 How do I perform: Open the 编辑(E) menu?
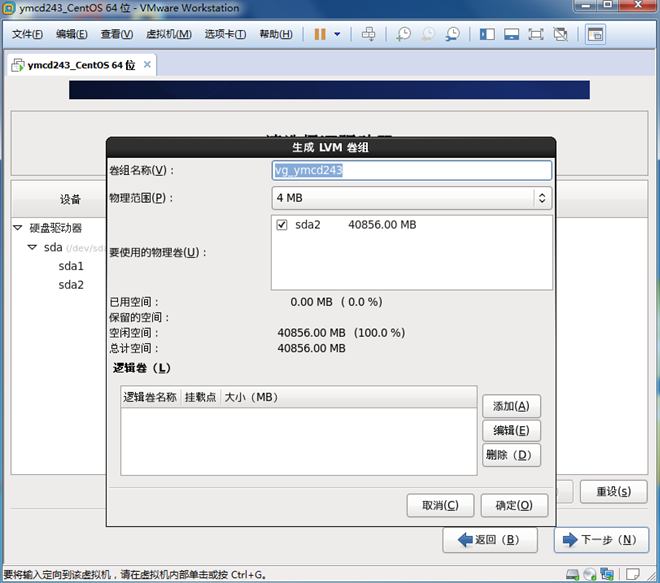(x=72, y=34)
